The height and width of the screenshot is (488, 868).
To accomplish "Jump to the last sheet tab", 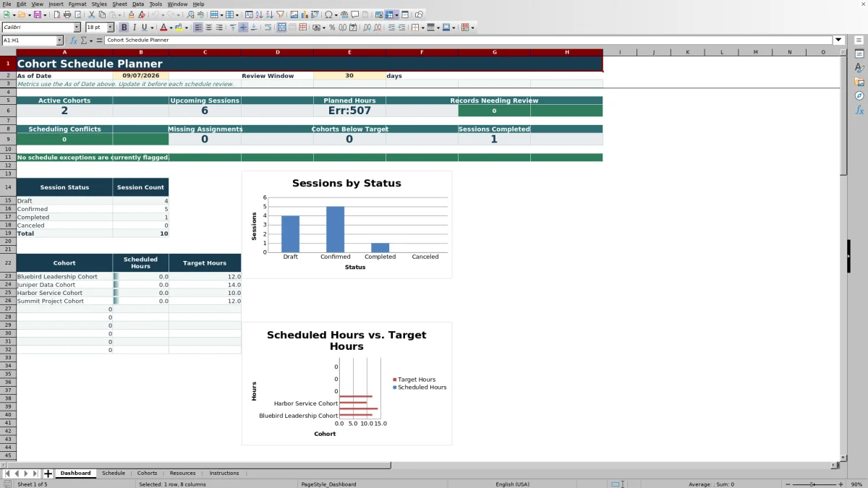I will tap(35, 474).
